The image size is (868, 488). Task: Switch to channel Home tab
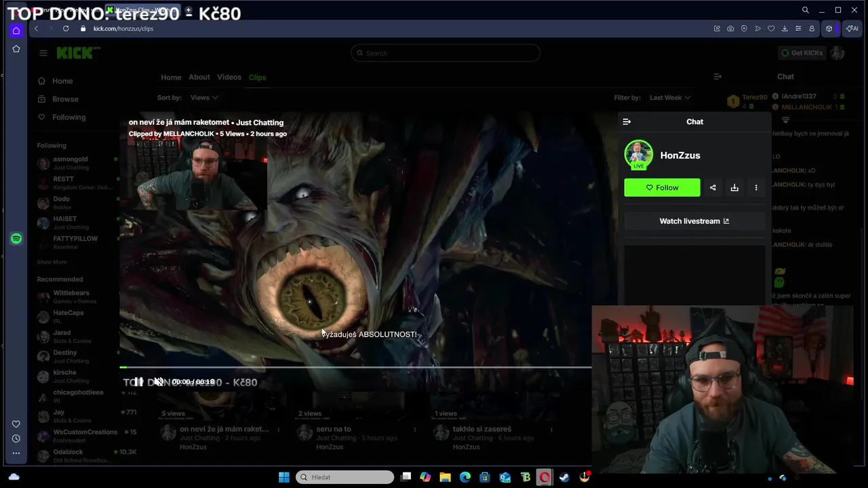171,77
